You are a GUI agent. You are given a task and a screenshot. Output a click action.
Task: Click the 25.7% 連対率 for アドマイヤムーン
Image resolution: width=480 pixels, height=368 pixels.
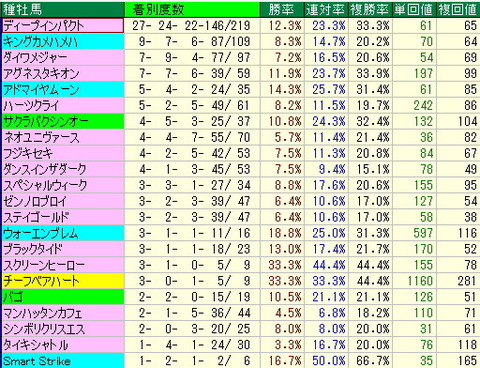click(329, 90)
